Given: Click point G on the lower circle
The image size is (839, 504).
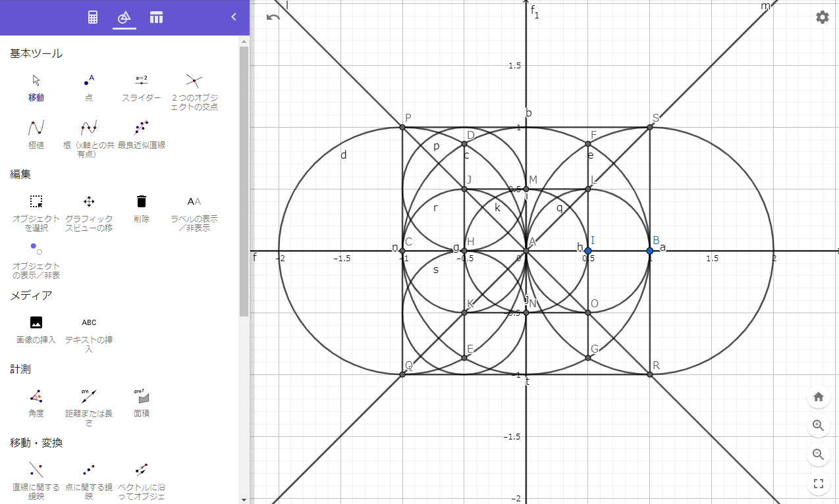Looking at the screenshot, I should [x=588, y=358].
